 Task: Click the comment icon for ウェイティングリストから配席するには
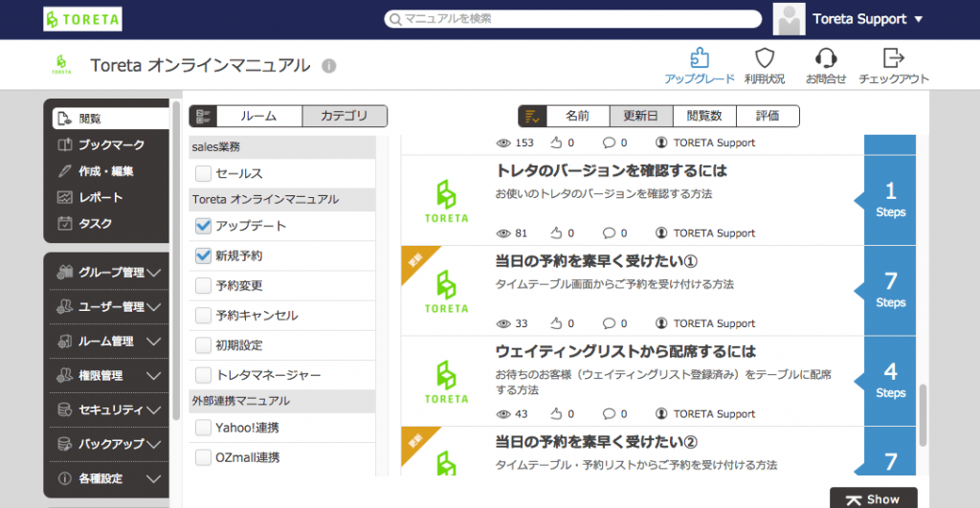point(609,413)
